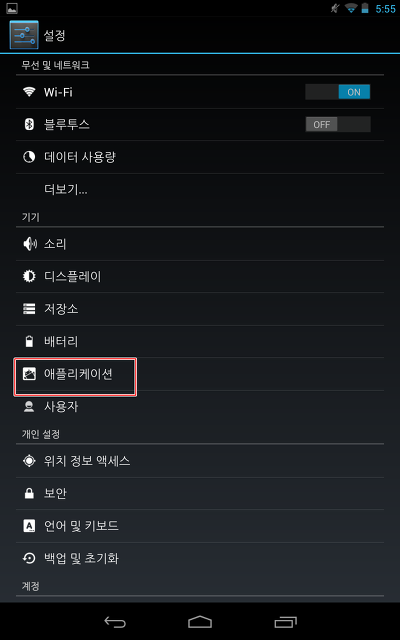
Task: Tap the Settings app icon in header
Action: click(24, 35)
